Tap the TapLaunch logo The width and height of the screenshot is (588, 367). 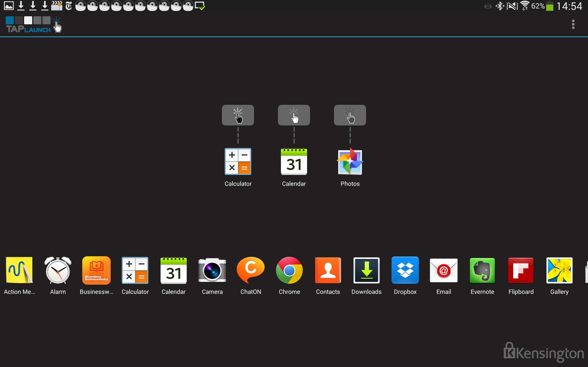pyautogui.click(x=34, y=25)
